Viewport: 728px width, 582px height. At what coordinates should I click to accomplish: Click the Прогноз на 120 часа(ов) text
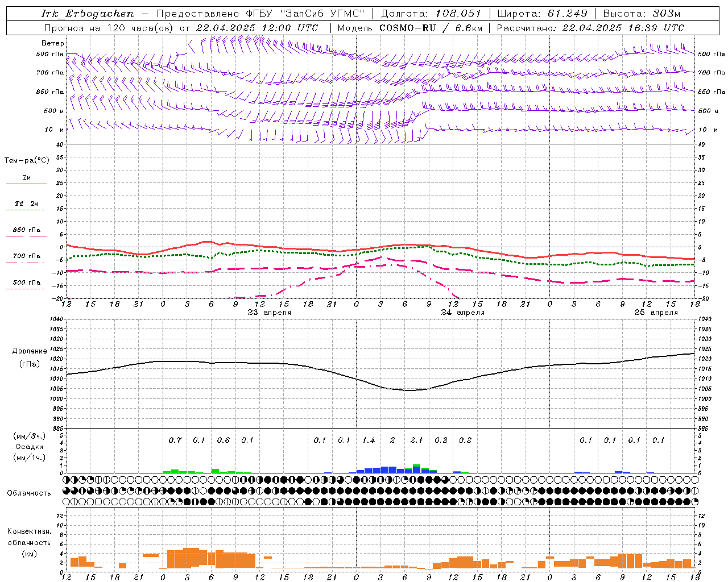click(109, 28)
